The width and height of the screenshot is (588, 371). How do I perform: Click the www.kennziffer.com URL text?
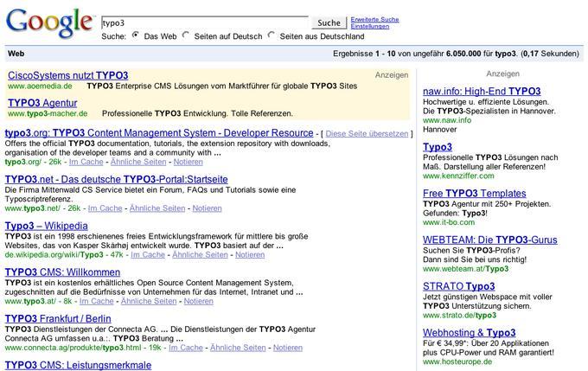tap(458, 176)
